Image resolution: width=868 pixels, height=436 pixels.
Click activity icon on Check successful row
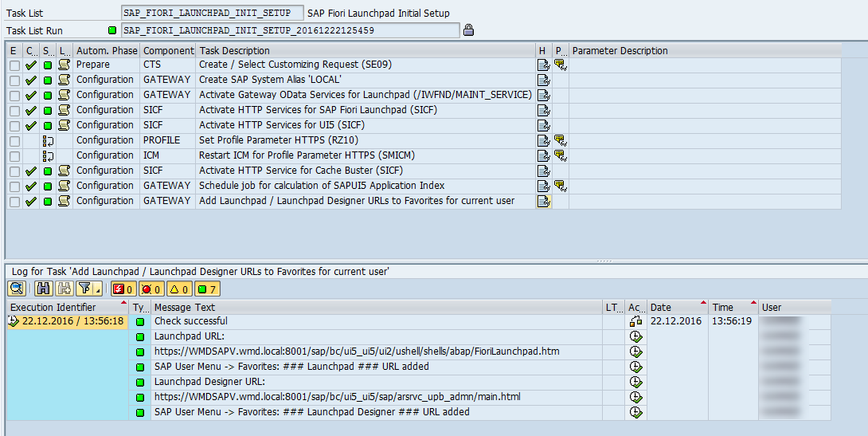[x=635, y=321]
